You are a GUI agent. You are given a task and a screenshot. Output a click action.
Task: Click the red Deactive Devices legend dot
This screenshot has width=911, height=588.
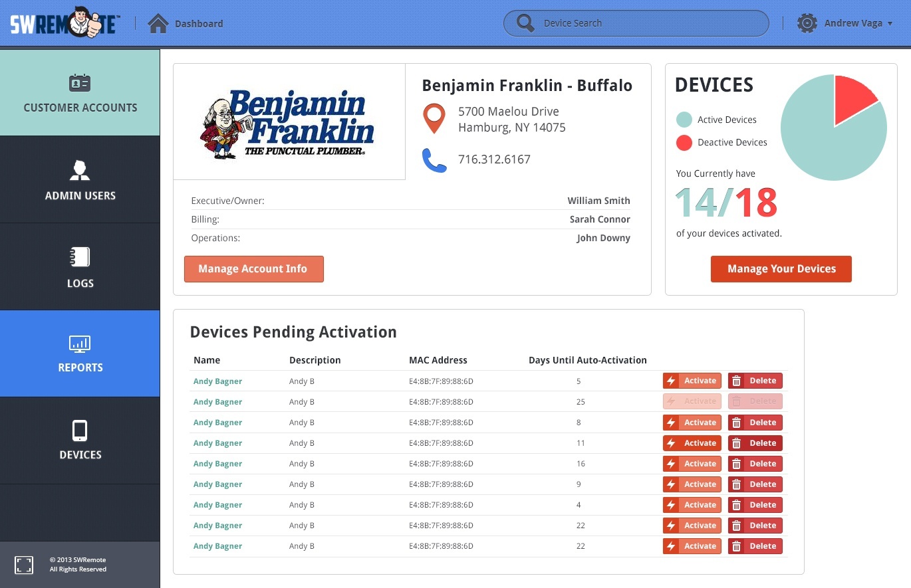click(684, 142)
